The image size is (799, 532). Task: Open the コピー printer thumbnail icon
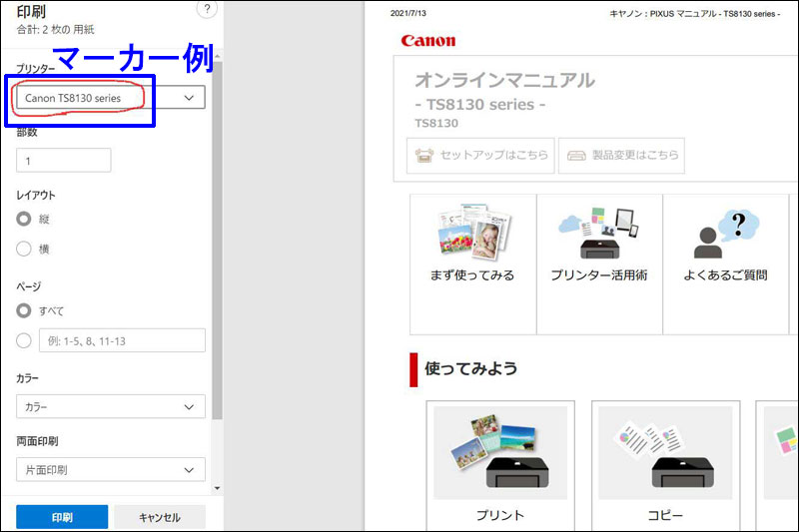point(664,452)
